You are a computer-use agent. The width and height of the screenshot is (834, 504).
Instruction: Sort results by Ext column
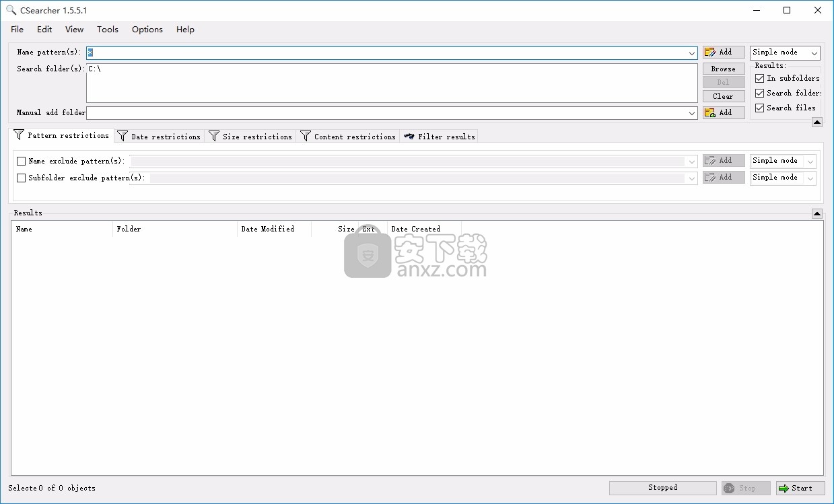372,229
